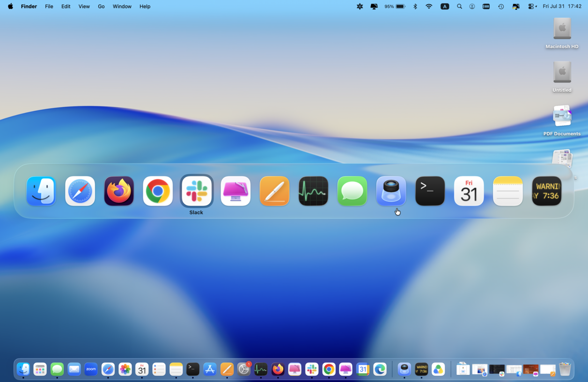Open the Go menu

101,6
